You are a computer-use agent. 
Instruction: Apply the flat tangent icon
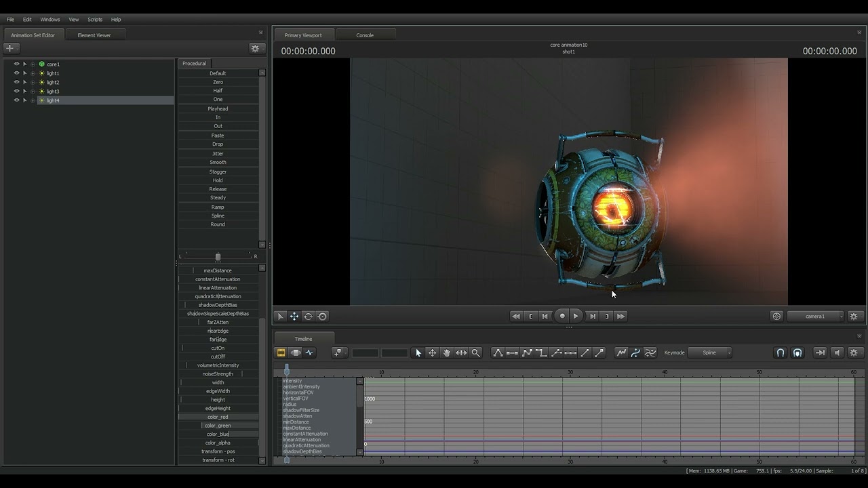[x=512, y=352]
